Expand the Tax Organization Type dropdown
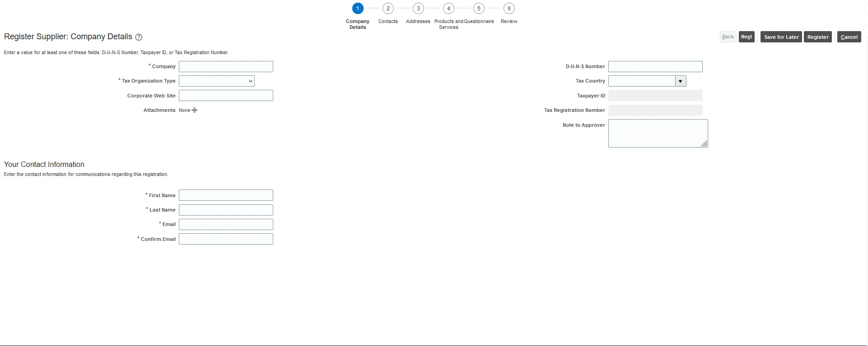 [217, 81]
